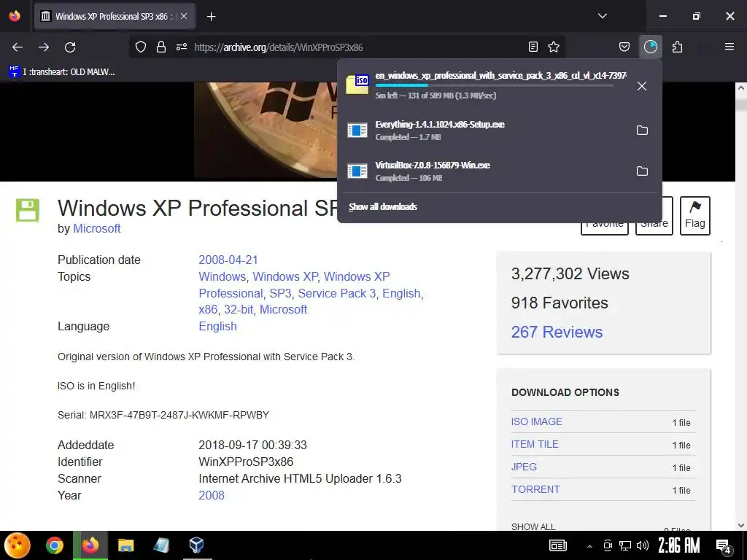This screenshot has width=747, height=560.
Task: Bookmark this page with the star icon
Action: pos(554,47)
